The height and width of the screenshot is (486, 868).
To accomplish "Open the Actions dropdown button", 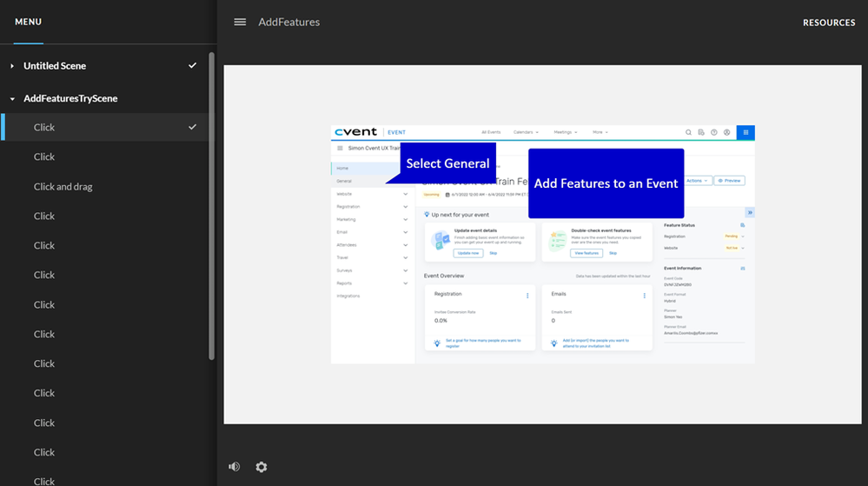I will [698, 181].
